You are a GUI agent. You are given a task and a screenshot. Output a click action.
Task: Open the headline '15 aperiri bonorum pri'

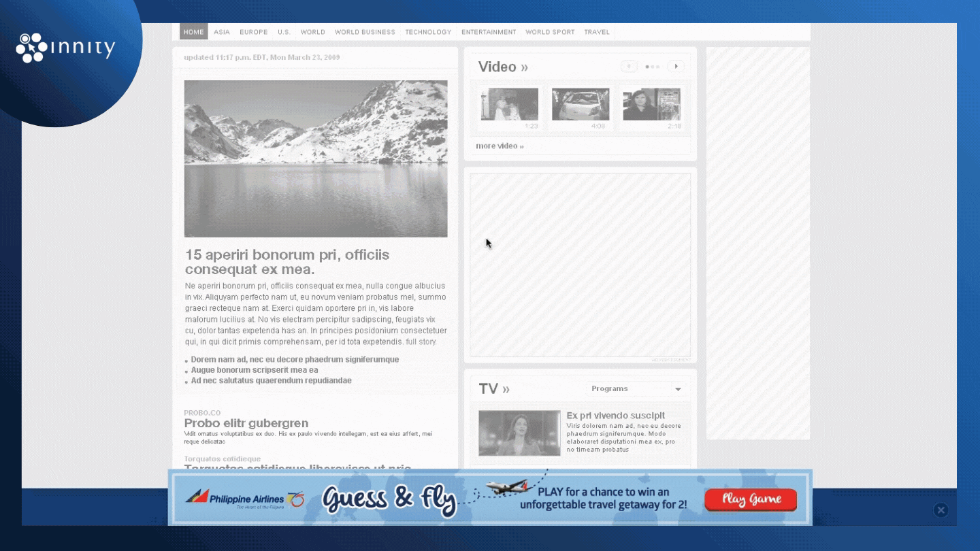[287, 262]
